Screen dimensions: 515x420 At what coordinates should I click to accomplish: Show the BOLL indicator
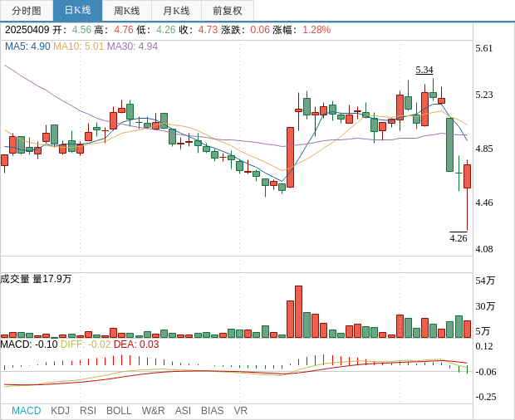coord(119,411)
